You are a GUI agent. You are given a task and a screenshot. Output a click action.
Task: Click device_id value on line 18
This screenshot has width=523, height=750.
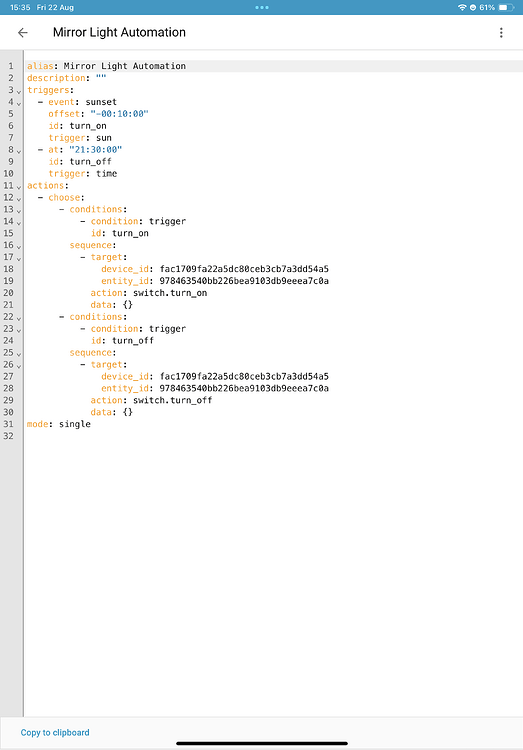(244, 269)
